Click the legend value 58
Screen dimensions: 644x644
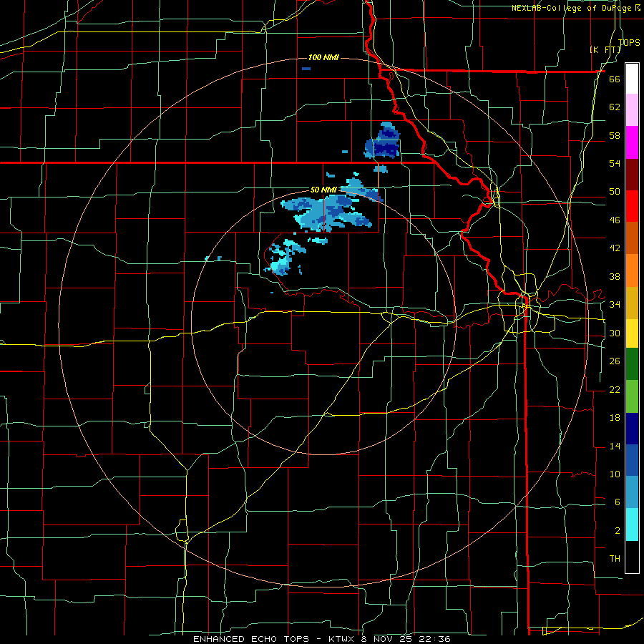click(x=615, y=135)
